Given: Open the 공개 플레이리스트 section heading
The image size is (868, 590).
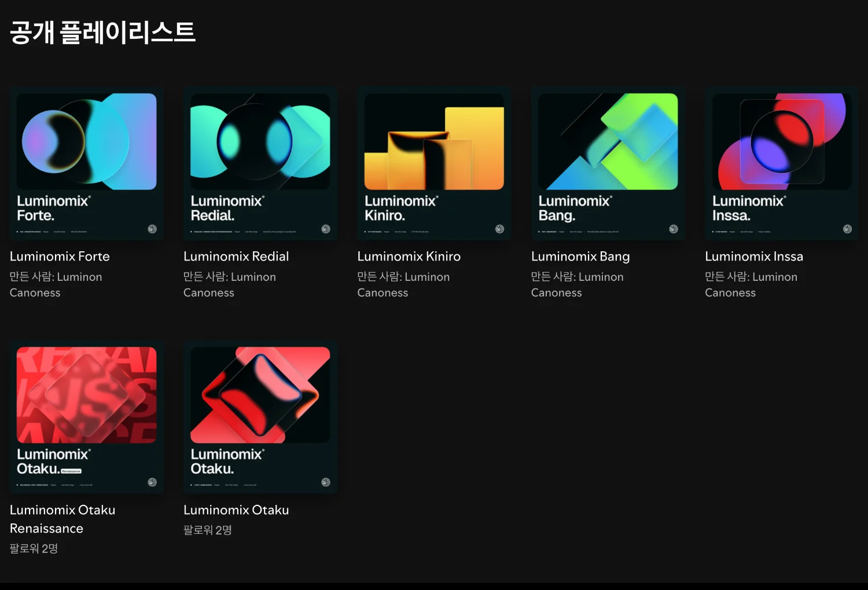Looking at the screenshot, I should click(102, 32).
